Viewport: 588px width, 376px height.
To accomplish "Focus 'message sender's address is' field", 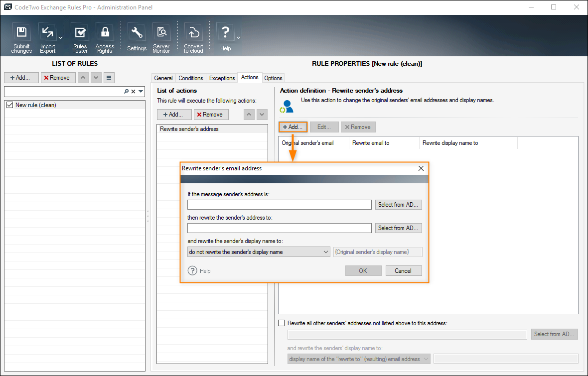I will (280, 205).
